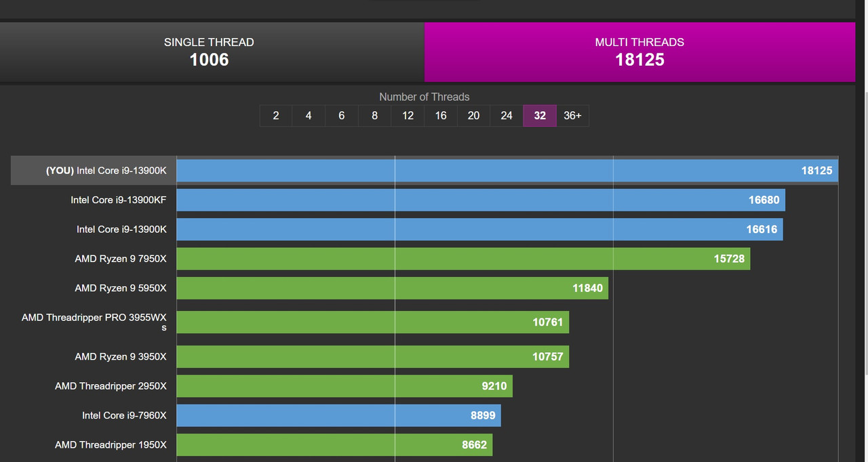Click the Intel Core i9-13900K label without (YOU)
The width and height of the screenshot is (868, 462).
click(x=121, y=229)
